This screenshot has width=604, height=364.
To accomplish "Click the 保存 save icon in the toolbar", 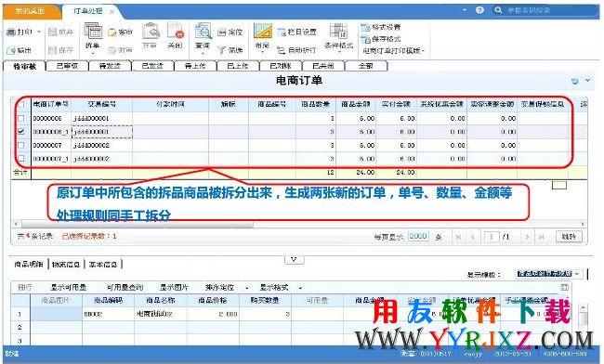I will point(53,50).
